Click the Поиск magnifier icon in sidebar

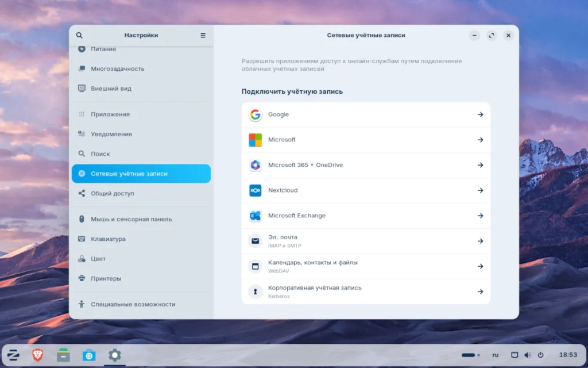pos(82,154)
